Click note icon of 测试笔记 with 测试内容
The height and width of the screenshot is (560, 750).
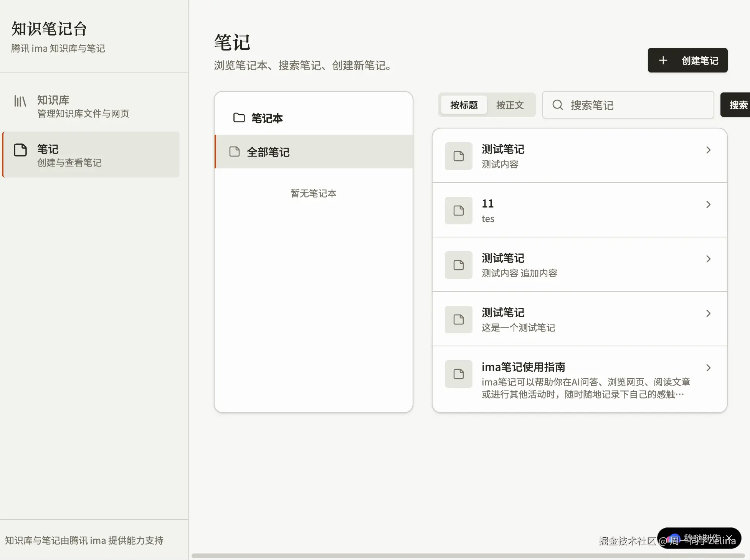(459, 156)
